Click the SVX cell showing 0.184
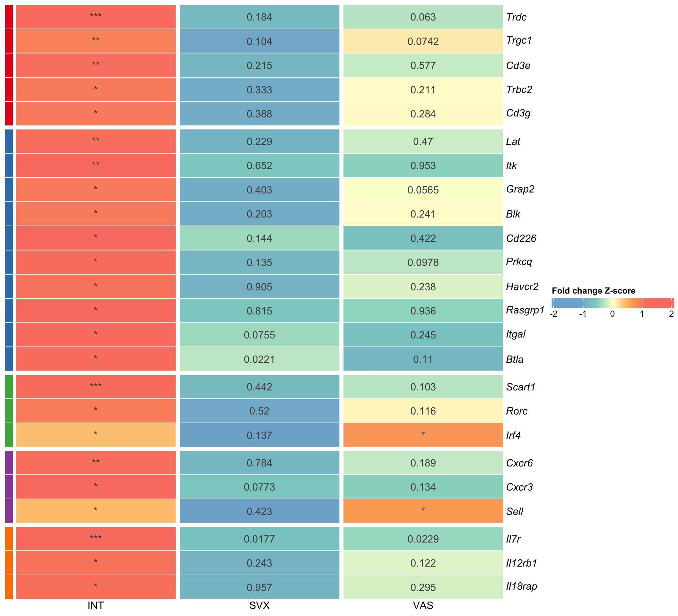The width and height of the screenshot is (678, 616). click(259, 17)
